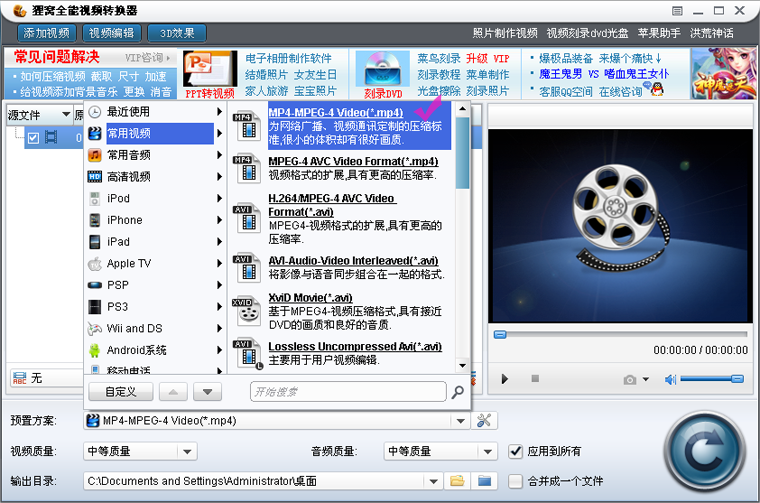Screen dimensions: 760x503
Task: Toggle the 应用到所有 checkbox
Action: (x=515, y=452)
